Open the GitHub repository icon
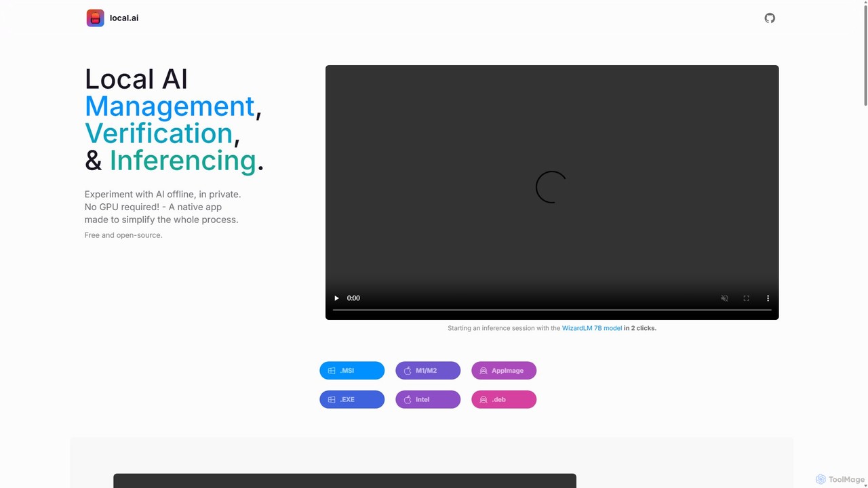The image size is (868, 488). pyautogui.click(x=770, y=18)
